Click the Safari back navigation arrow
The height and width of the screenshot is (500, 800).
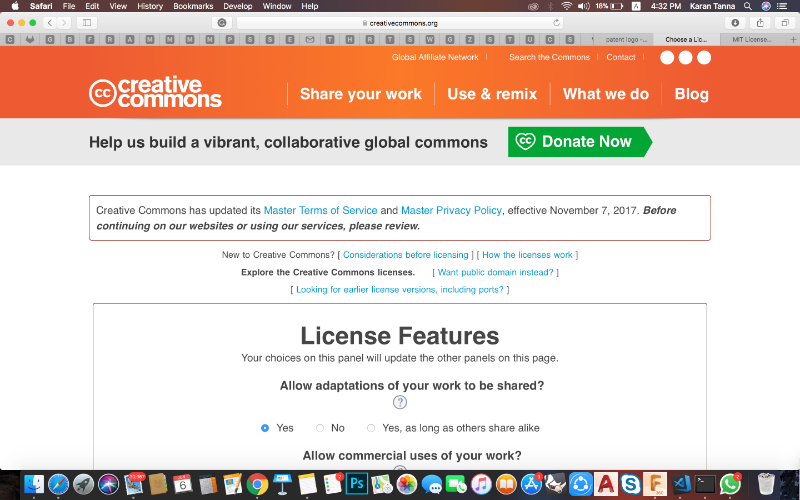50,22
